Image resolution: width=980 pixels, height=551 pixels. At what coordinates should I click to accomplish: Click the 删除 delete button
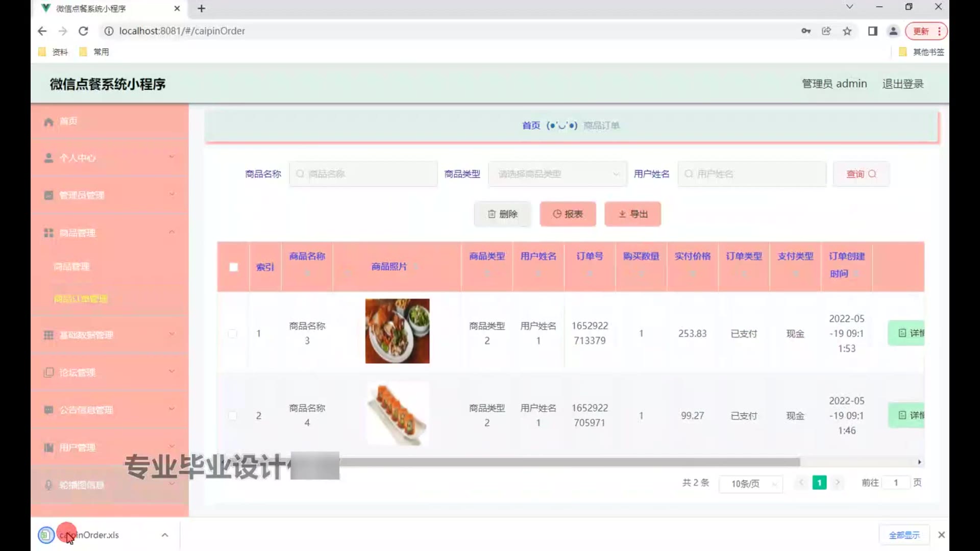point(502,214)
